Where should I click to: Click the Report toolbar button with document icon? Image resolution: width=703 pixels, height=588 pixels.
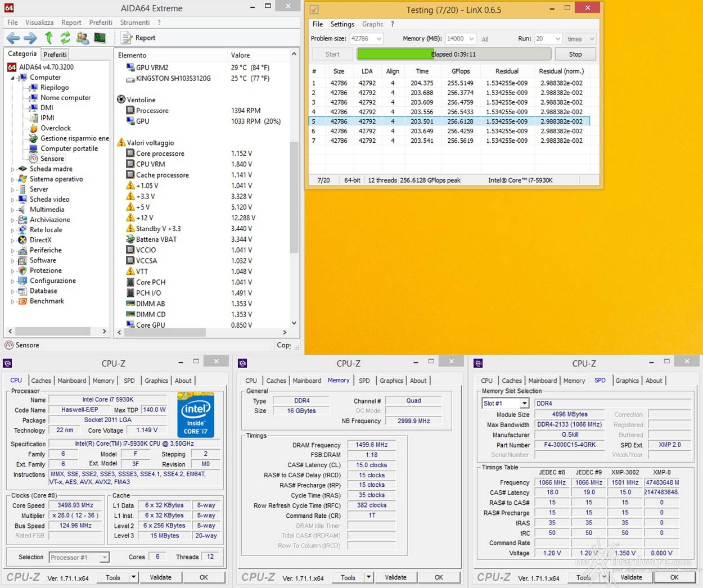138,38
